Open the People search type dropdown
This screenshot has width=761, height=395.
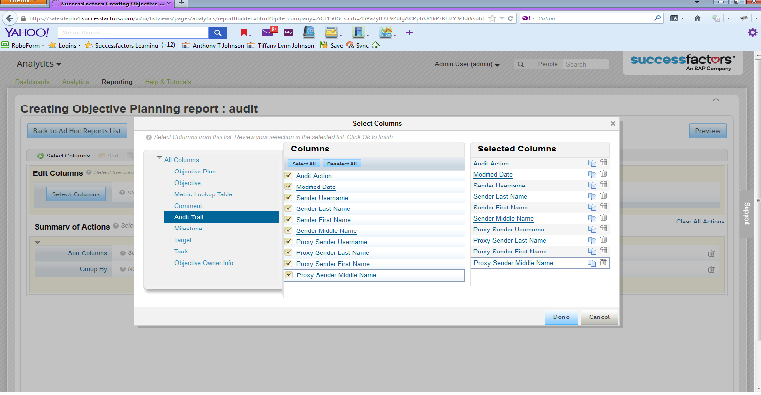tap(548, 64)
